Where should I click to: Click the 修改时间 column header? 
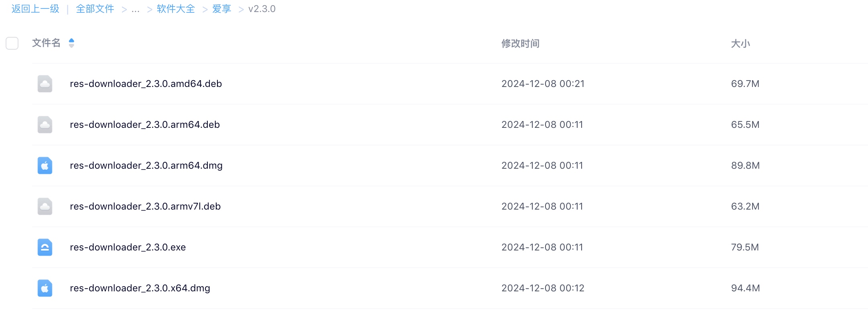pyautogui.click(x=520, y=43)
